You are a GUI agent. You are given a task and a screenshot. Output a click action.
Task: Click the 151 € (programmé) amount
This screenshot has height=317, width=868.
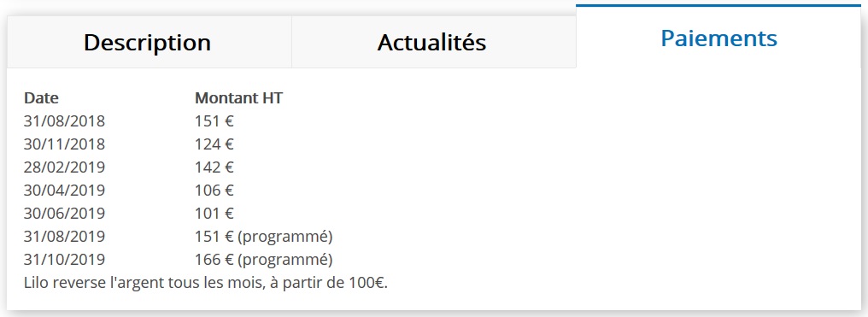pyautogui.click(x=263, y=237)
